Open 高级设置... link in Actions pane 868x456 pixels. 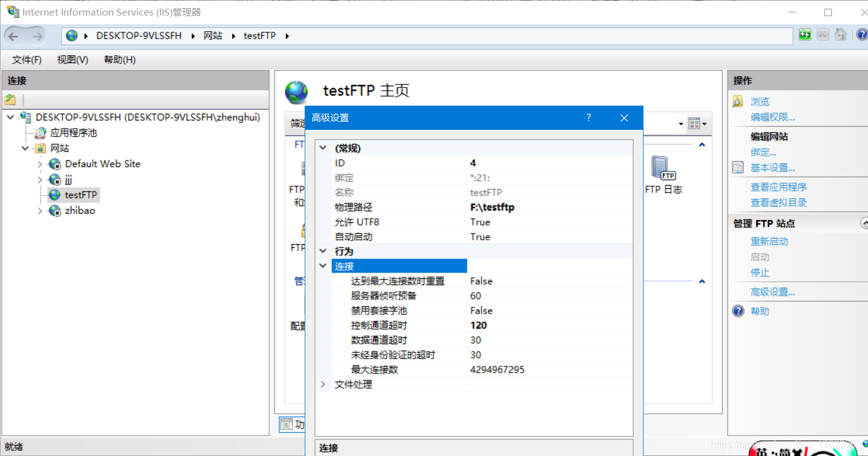click(773, 292)
